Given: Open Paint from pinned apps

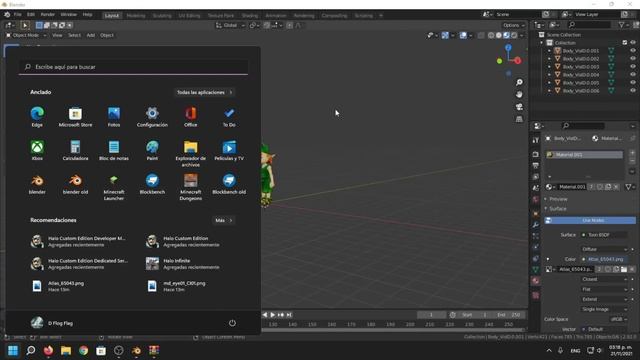Looking at the screenshot, I should 152,151.
